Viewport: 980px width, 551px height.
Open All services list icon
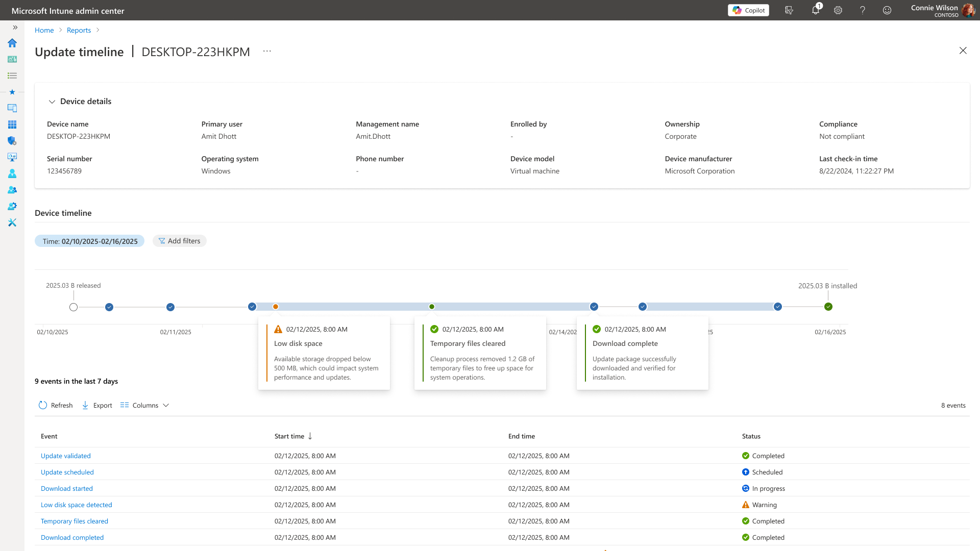12,76
